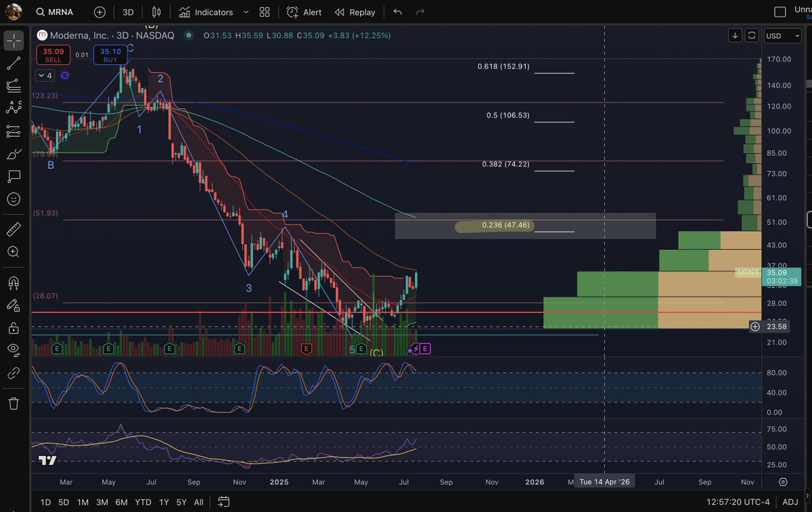Select the crosshair cursor tool
The height and width of the screenshot is (512, 812).
coord(14,41)
